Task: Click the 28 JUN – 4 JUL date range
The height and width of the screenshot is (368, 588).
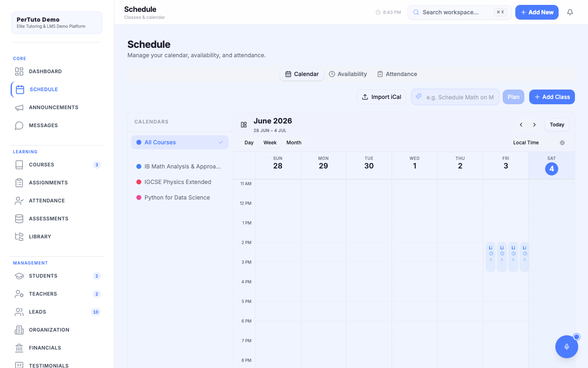Action: click(270, 130)
